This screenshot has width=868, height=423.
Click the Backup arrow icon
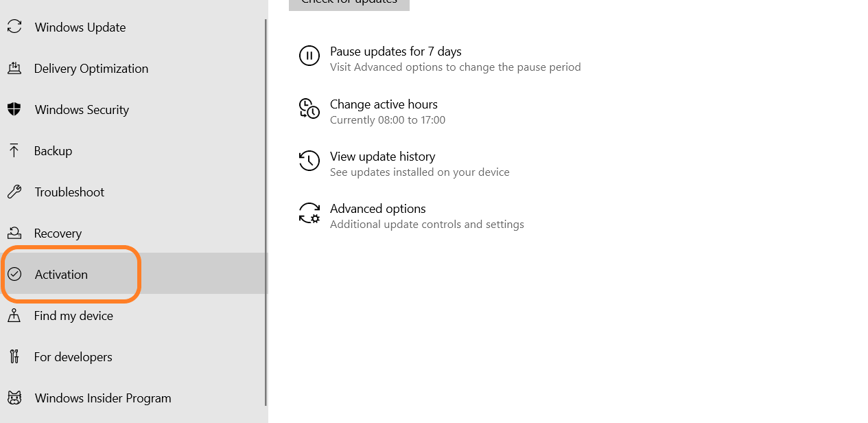click(x=14, y=151)
